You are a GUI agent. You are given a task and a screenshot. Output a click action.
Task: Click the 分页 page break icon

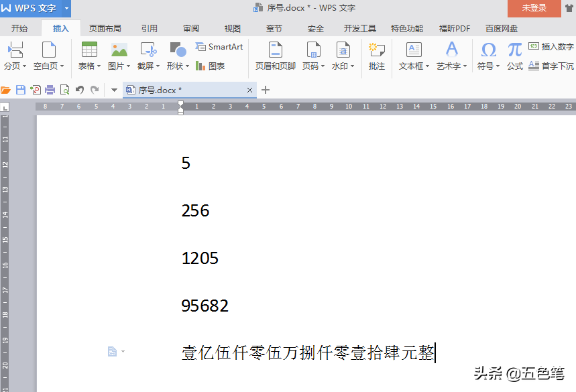coord(15,50)
